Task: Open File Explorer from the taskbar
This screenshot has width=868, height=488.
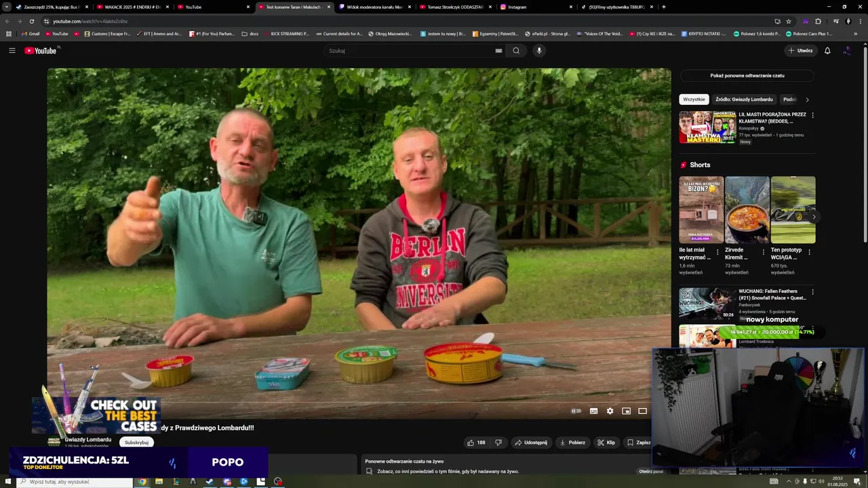Action: [x=159, y=482]
